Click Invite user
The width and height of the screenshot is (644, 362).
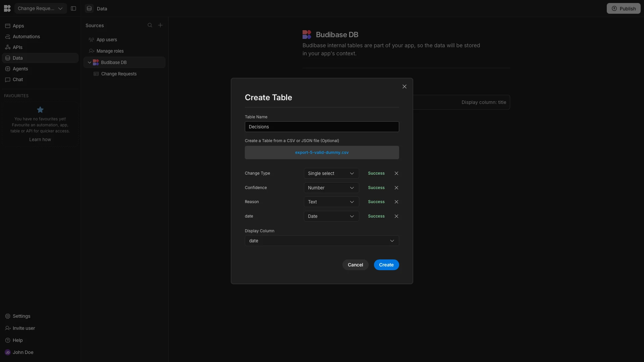(40, 328)
